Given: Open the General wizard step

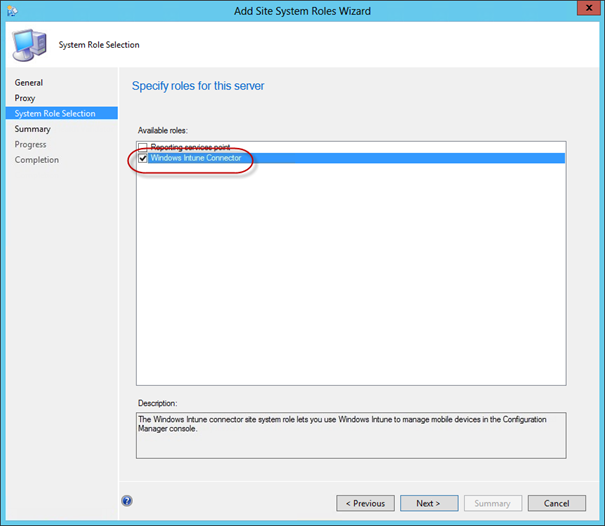Looking at the screenshot, I should pyautogui.click(x=29, y=83).
